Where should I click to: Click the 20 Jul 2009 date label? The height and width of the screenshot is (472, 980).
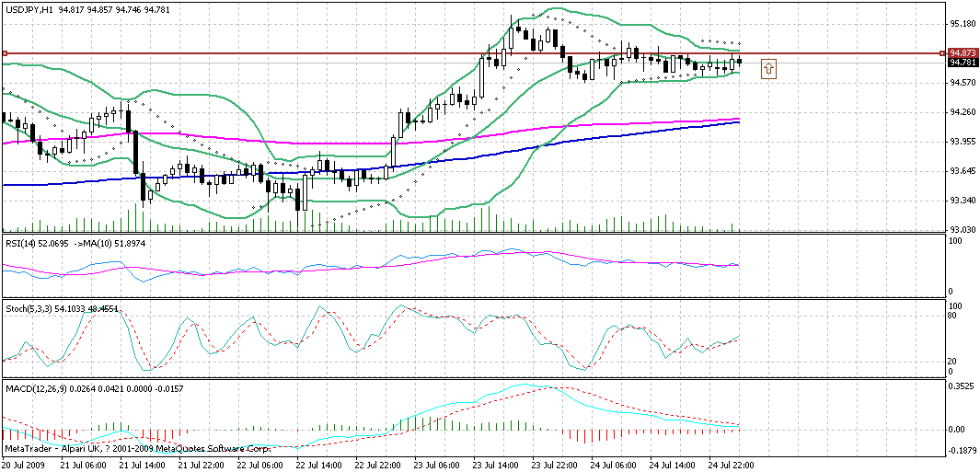pos(23,466)
